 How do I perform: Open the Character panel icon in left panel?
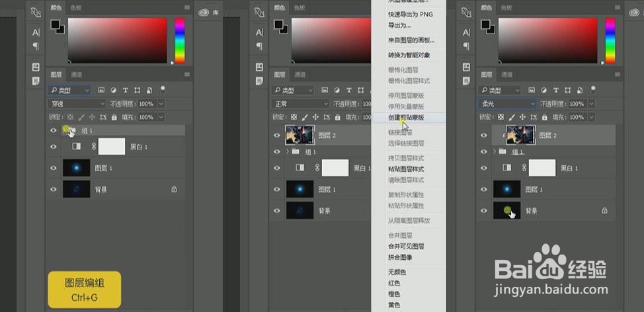(x=36, y=32)
